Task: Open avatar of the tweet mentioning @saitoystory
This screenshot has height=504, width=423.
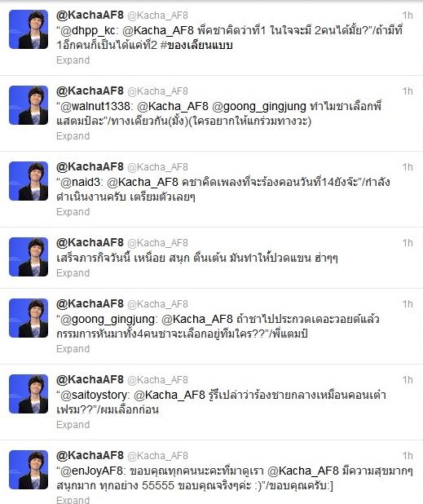Action: (29, 394)
